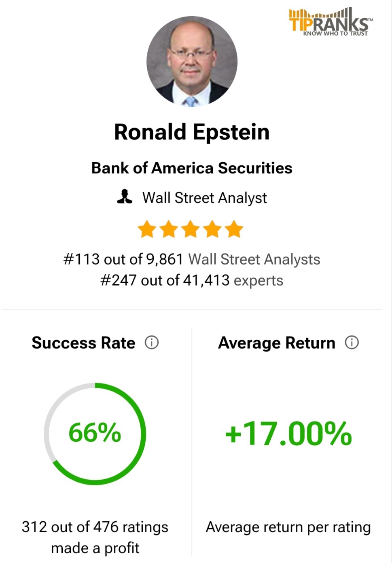Click the 66% success rate ring

point(95,434)
